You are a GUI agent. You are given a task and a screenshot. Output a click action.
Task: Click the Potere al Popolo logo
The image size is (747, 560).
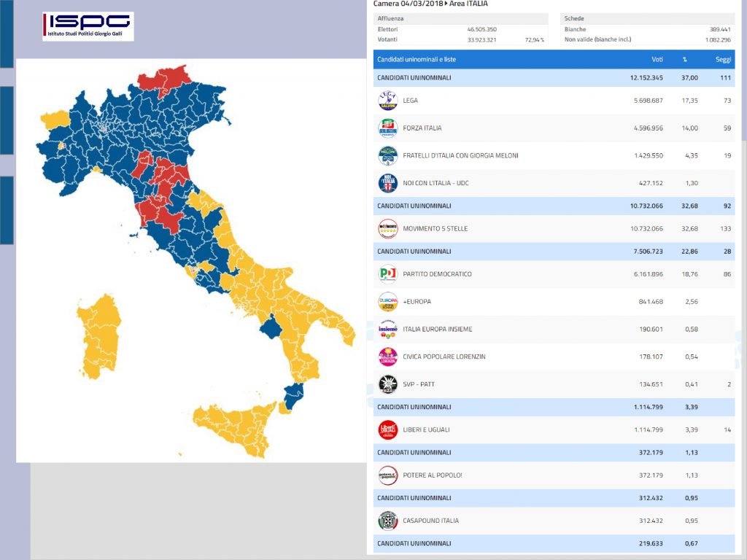tap(387, 475)
